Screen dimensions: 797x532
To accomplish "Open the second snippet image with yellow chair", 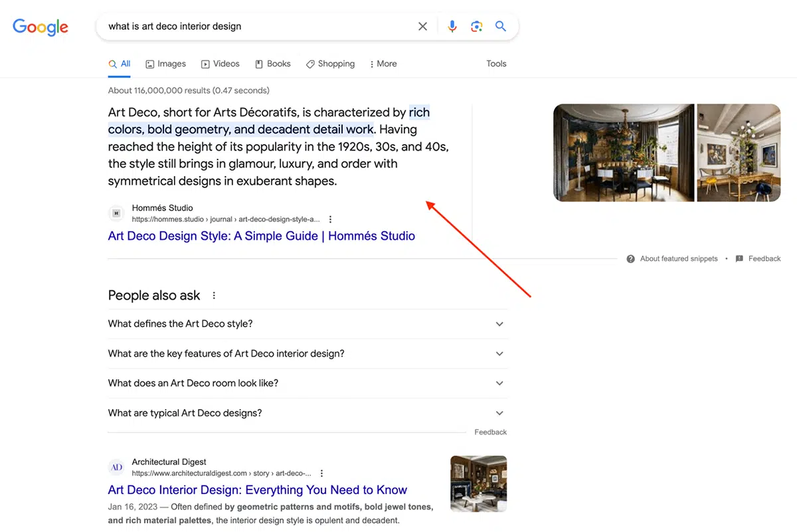I will click(739, 153).
